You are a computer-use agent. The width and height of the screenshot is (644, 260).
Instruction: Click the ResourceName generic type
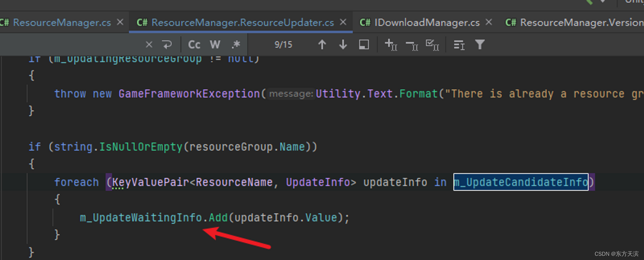pyautogui.click(x=234, y=182)
